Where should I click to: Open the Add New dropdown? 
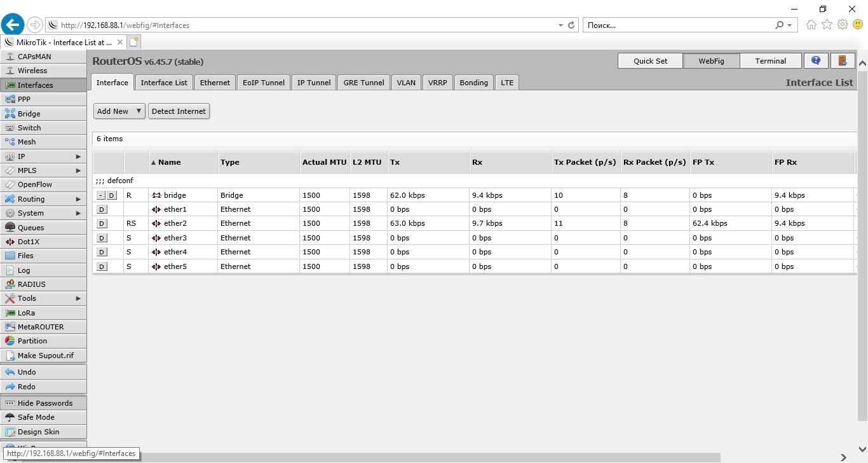click(119, 111)
